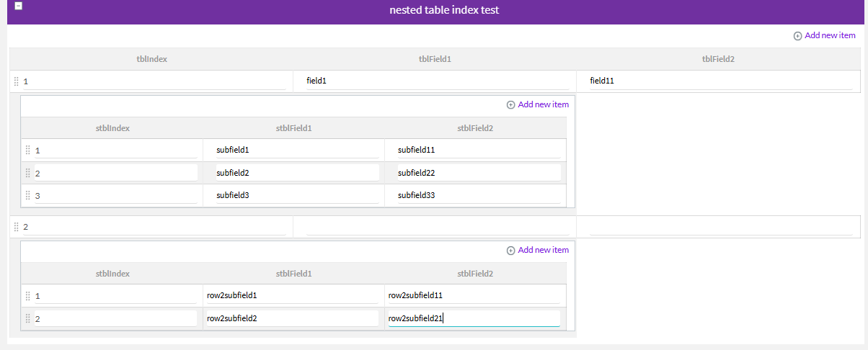Screen dimensions: 868x350
Task: Click the drag handle of the row2subfield2 row
Action: 28,318
